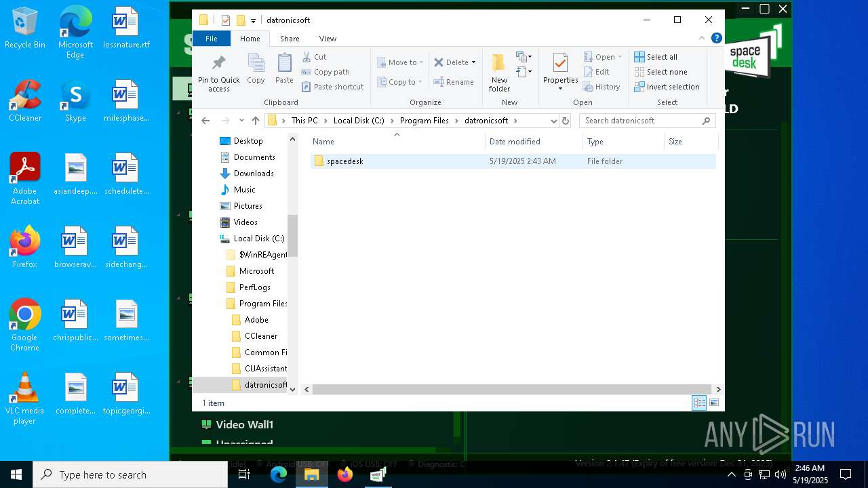868x488 pixels.
Task: Select Paste shortcut command
Action: (x=332, y=87)
